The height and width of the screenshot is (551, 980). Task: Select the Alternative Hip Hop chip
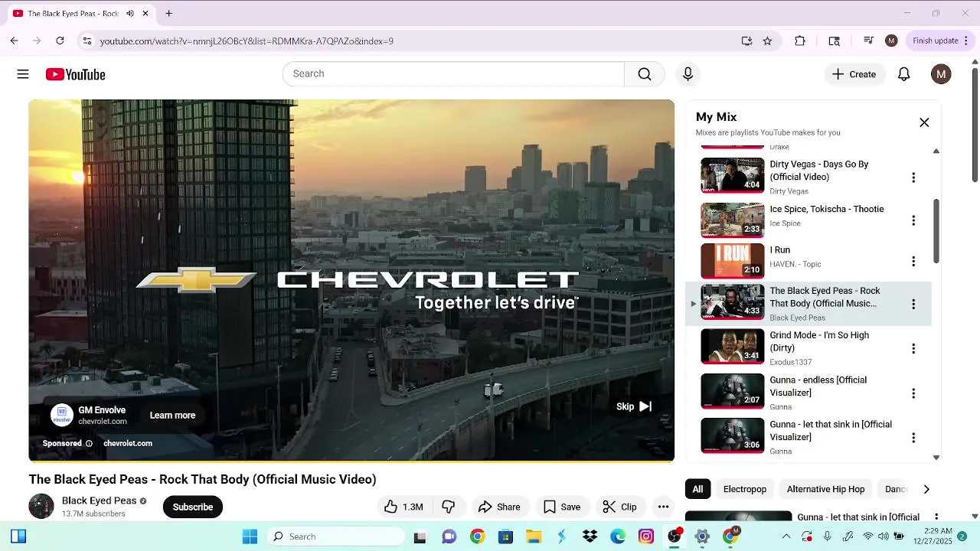coord(825,489)
